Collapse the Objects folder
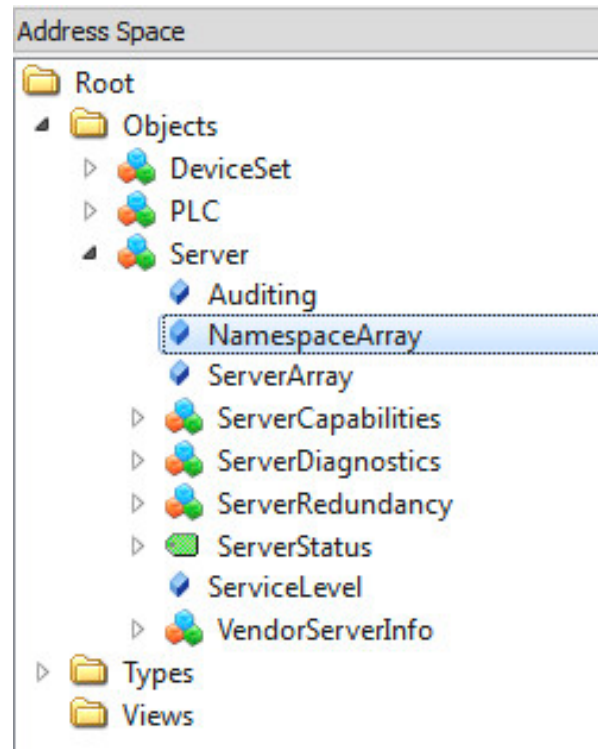Image resolution: width=598 pixels, height=749 pixels. (x=43, y=125)
